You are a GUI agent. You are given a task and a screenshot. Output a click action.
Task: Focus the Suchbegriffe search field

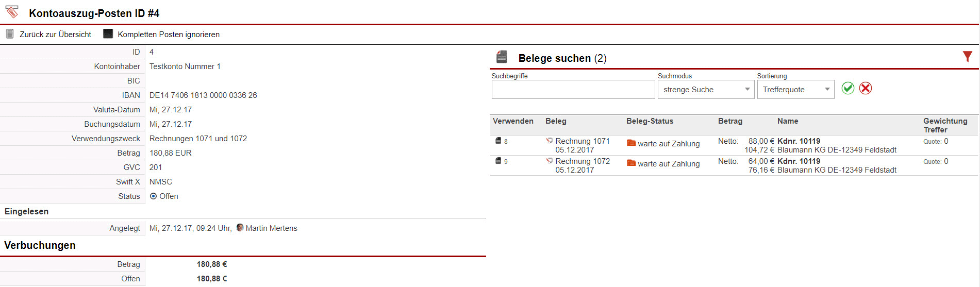click(x=573, y=90)
